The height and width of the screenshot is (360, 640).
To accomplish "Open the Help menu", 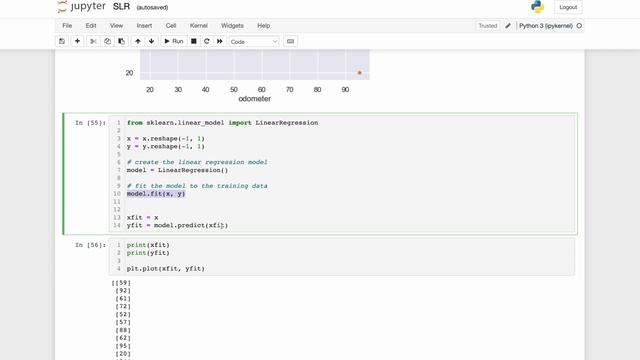I will pyautogui.click(x=263, y=26).
